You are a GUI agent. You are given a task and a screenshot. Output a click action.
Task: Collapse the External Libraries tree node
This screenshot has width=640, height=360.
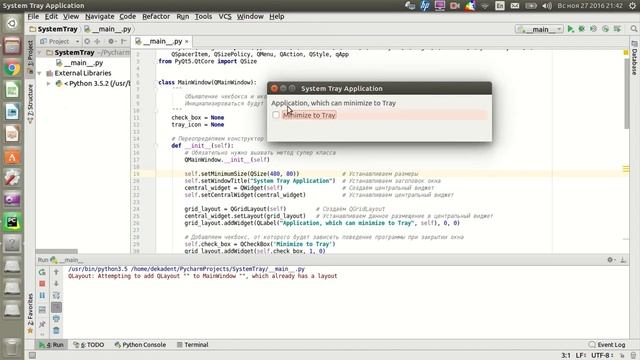[40, 73]
